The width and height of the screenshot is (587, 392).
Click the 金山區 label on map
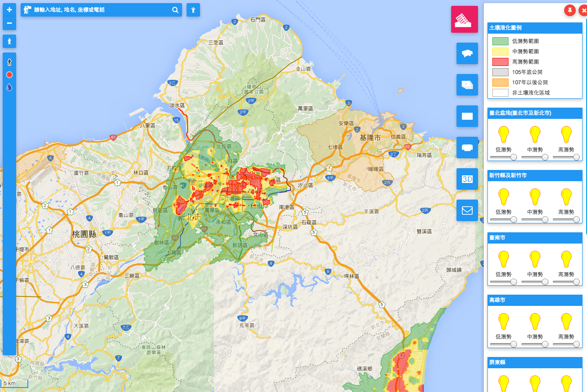[303, 69]
